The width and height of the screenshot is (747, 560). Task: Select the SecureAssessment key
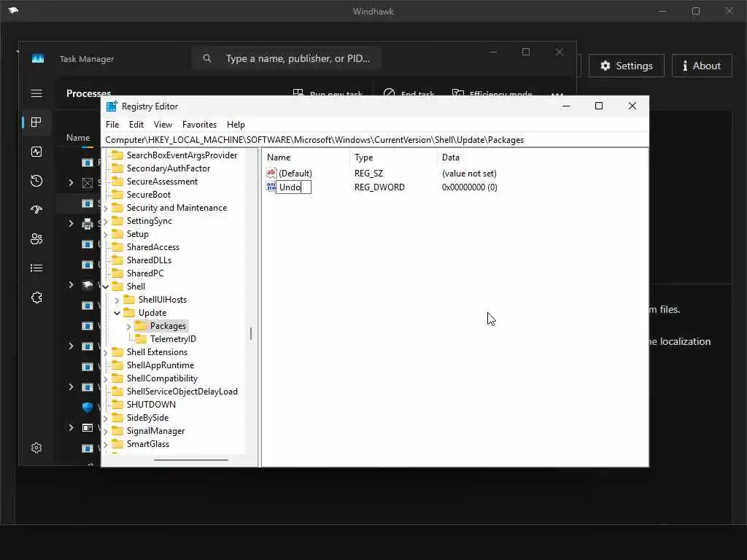click(x=162, y=182)
